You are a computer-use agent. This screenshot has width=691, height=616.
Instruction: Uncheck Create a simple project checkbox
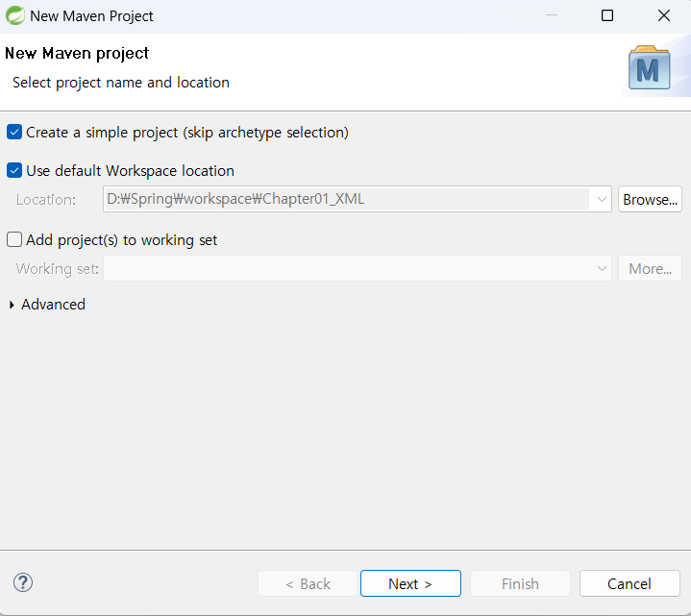pyautogui.click(x=14, y=133)
